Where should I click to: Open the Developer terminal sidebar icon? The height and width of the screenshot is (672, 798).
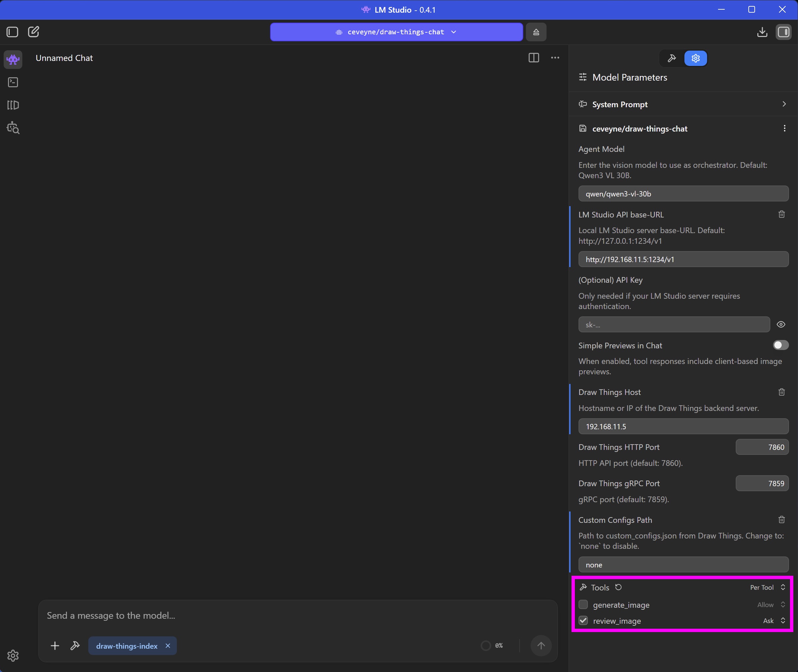point(13,82)
